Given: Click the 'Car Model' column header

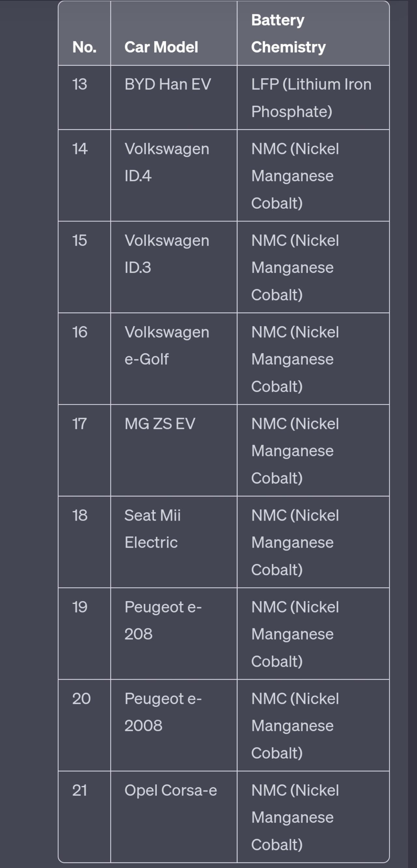Looking at the screenshot, I should [x=174, y=33].
